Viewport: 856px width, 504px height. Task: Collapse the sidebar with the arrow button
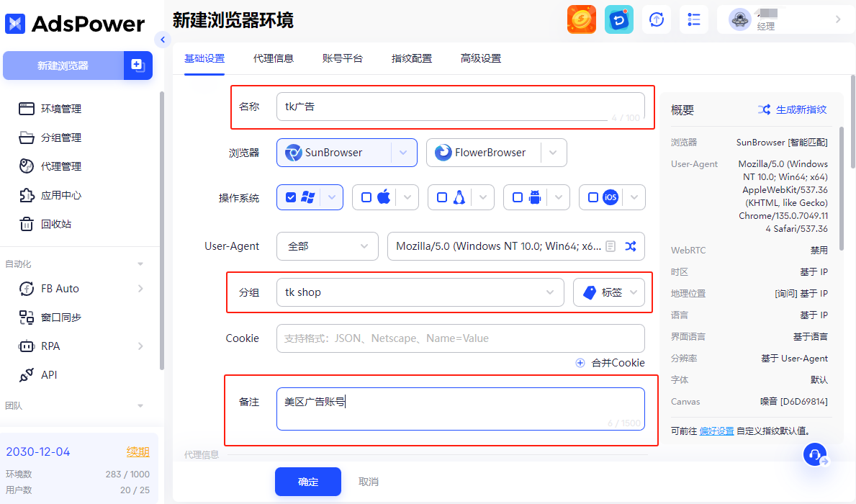[162, 40]
